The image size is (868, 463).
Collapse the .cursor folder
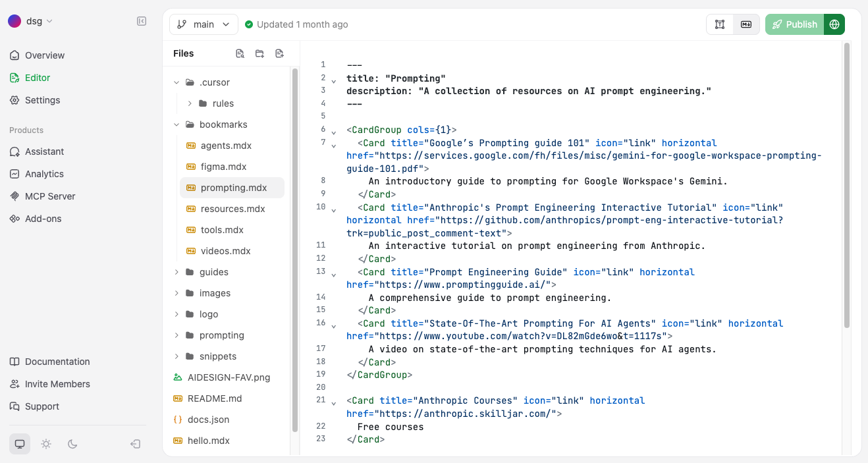point(176,82)
